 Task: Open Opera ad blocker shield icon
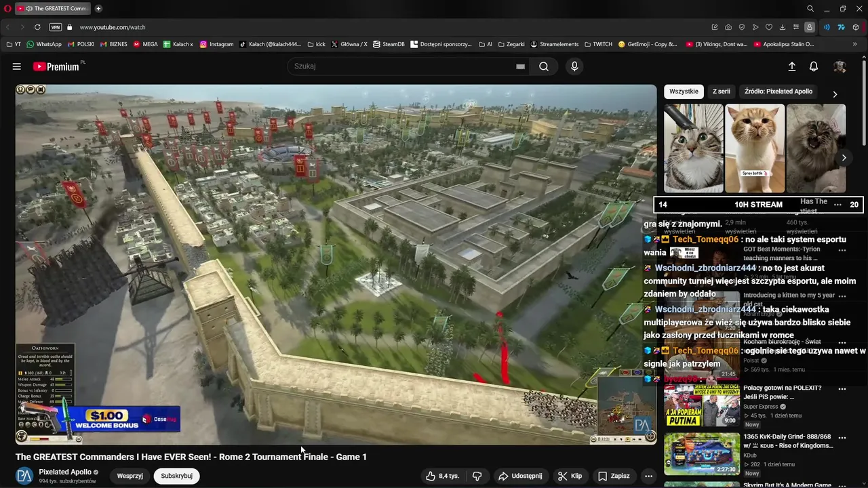(742, 27)
